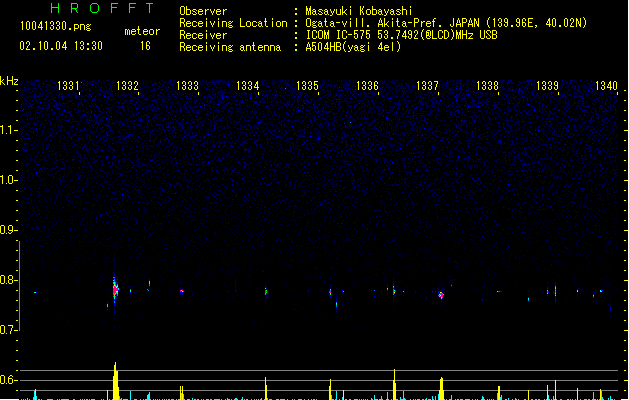Click the Observer label
Screen dimensions: 629x400
click(203, 11)
